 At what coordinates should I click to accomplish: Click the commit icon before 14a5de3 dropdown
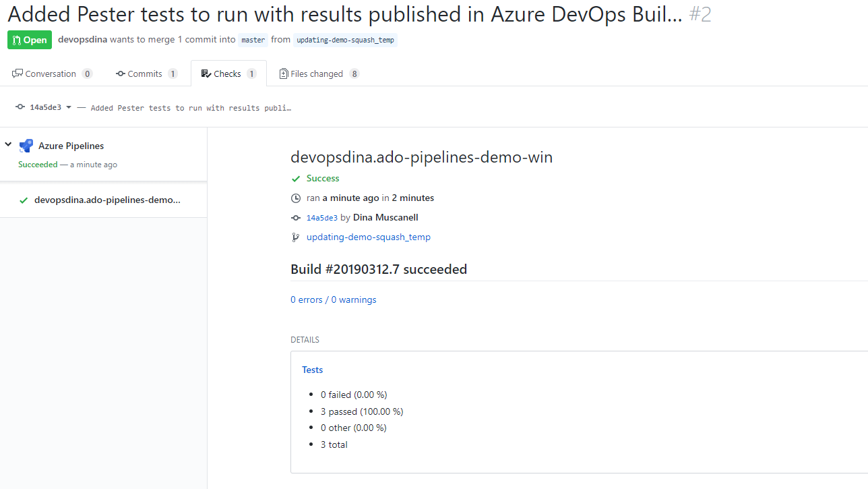click(x=21, y=107)
